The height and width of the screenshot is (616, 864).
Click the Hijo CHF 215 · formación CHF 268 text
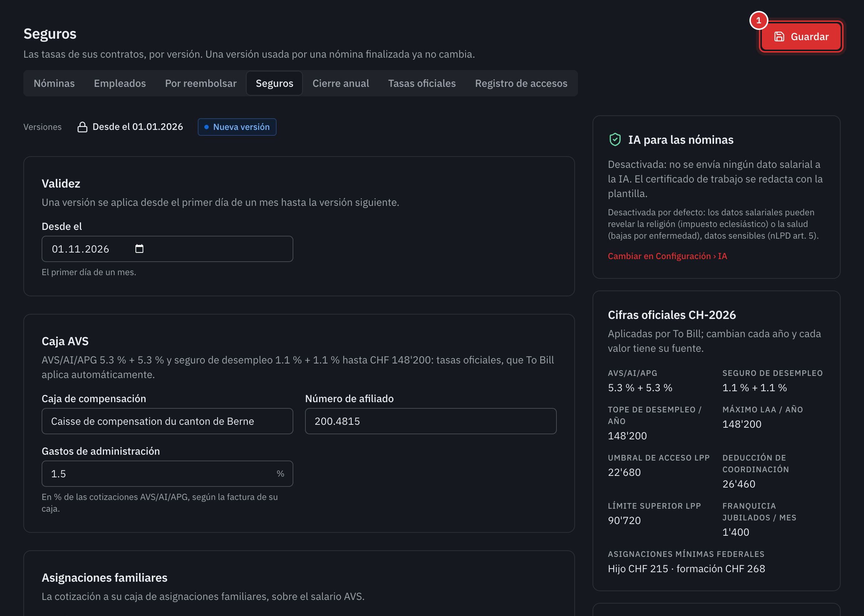tap(686, 569)
